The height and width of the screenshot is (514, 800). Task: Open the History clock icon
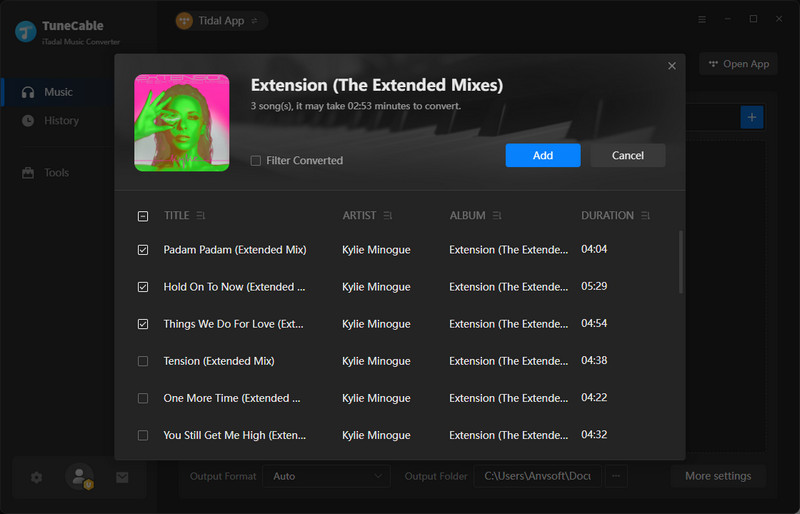[x=28, y=120]
